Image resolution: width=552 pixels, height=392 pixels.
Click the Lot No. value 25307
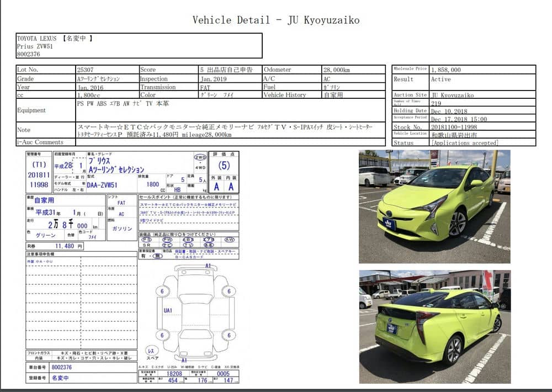86,70
